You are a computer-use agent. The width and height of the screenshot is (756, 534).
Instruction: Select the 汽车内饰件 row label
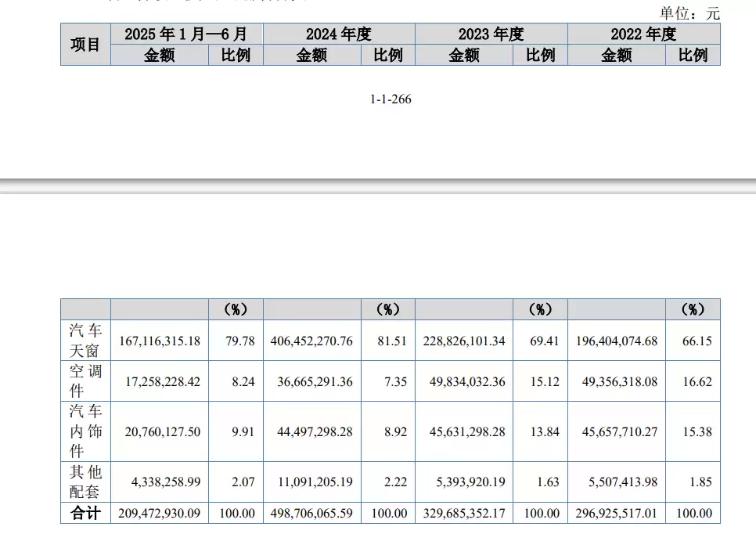pyautogui.click(x=85, y=431)
